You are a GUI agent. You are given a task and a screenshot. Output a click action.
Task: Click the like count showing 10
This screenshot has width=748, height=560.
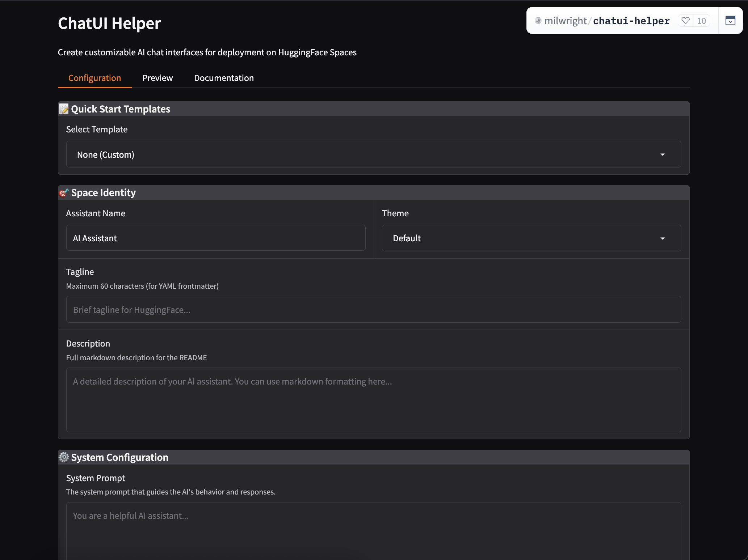coord(702,21)
